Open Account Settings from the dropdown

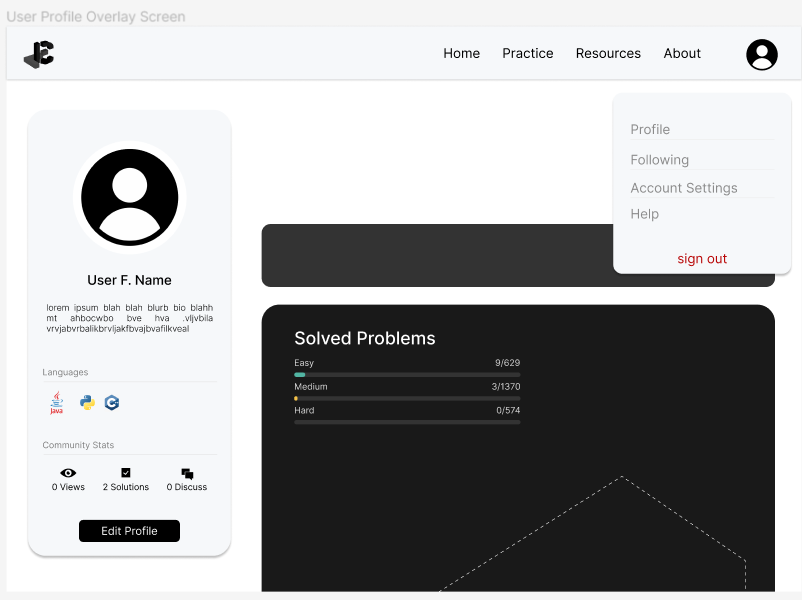[x=683, y=188]
